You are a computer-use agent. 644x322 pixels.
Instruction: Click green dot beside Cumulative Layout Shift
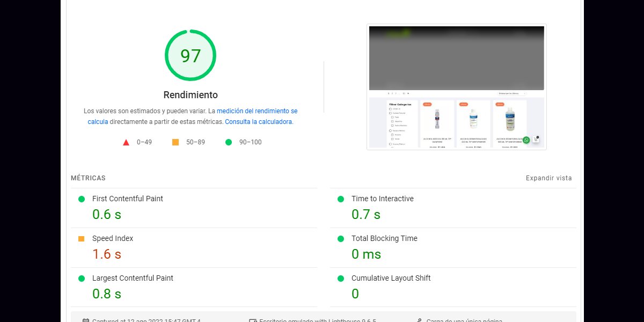(x=340, y=278)
